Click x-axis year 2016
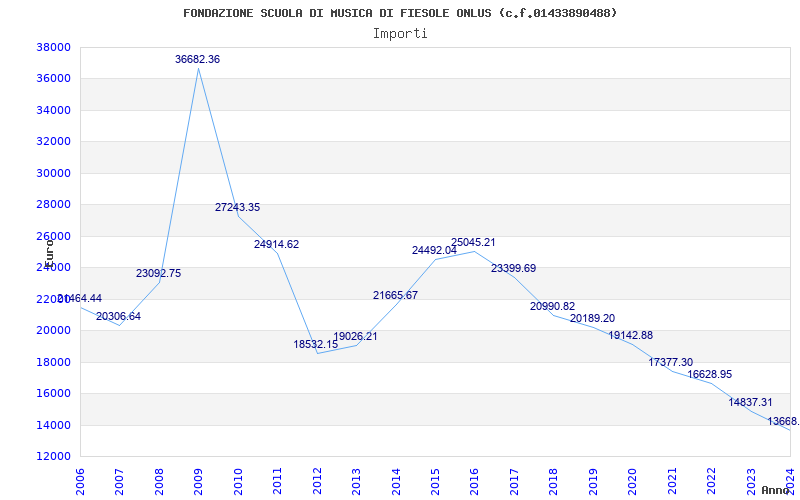800x500 pixels. click(x=474, y=481)
